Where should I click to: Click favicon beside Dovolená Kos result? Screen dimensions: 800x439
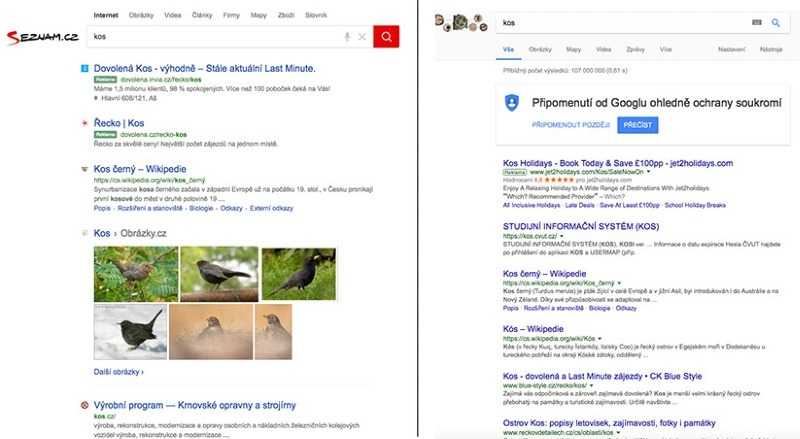85,68
